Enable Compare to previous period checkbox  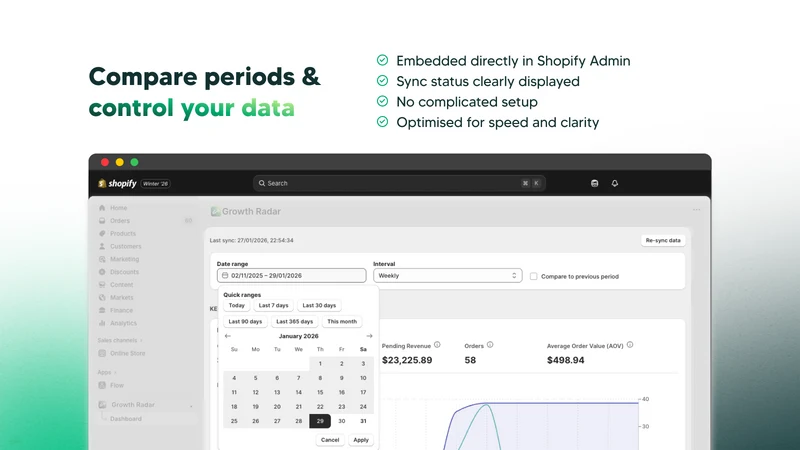pos(533,276)
